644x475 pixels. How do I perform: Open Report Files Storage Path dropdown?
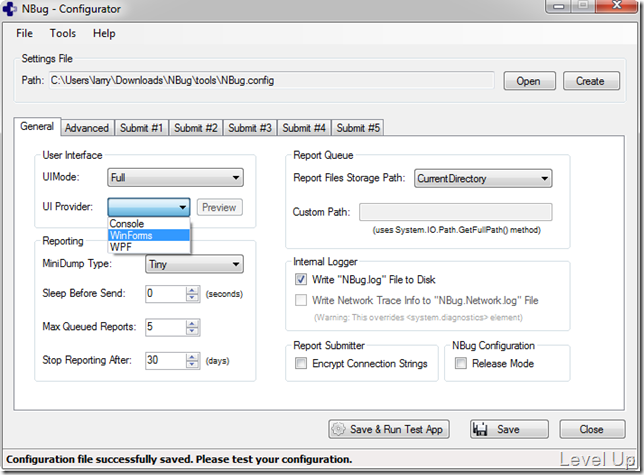point(483,179)
